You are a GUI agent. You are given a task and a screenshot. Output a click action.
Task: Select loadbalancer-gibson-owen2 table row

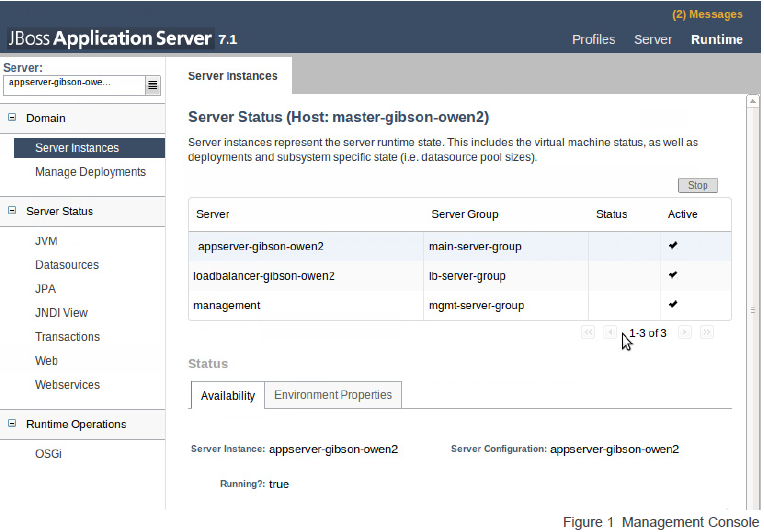click(459, 276)
